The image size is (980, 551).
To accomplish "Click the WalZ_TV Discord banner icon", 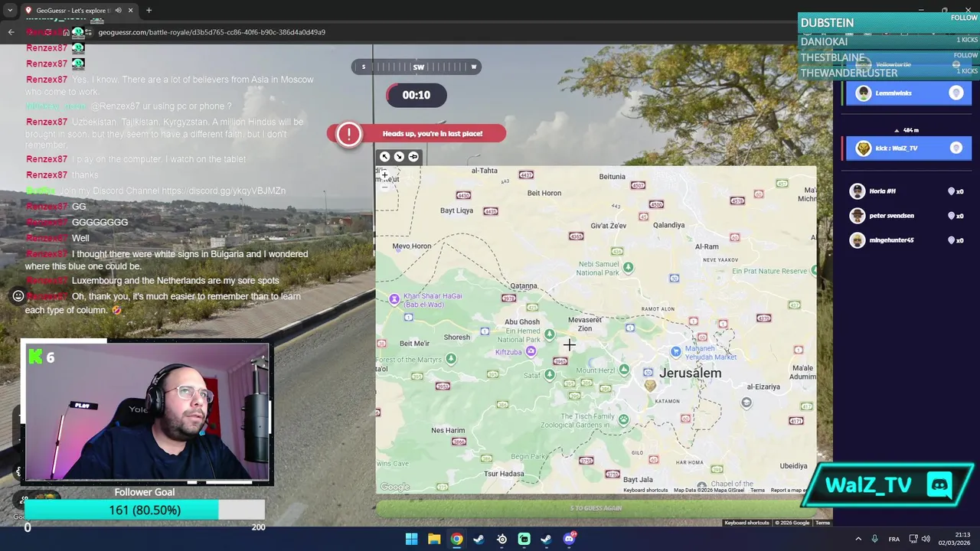I will coord(939,484).
